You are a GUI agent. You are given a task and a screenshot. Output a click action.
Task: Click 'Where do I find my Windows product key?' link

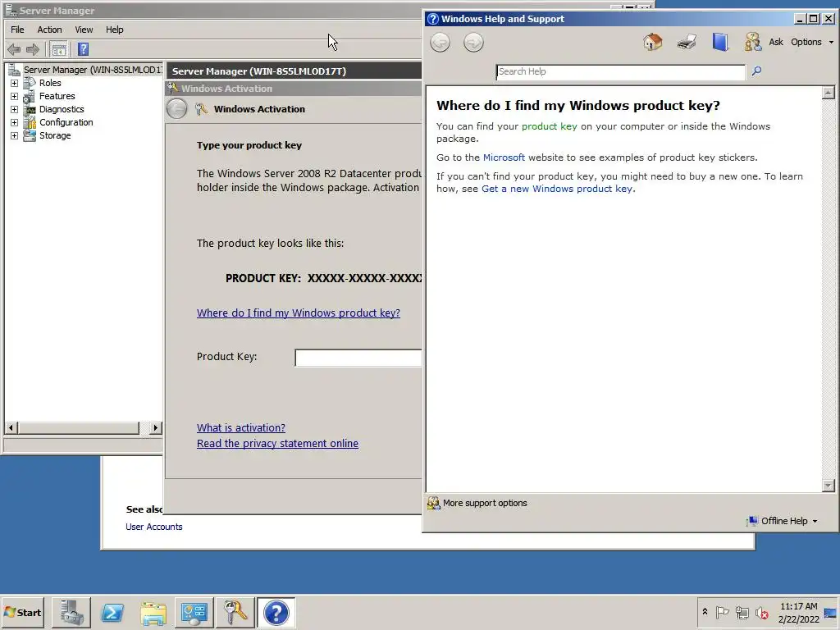pos(299,313)
